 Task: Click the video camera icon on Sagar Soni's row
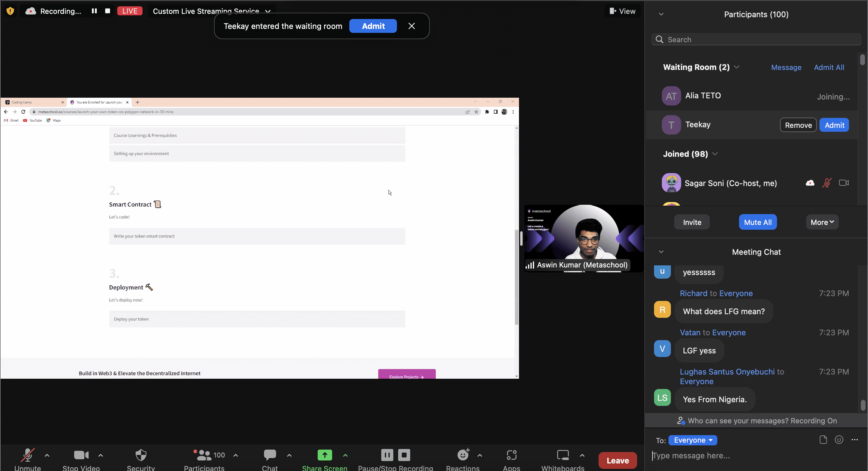tap(844, 182)
